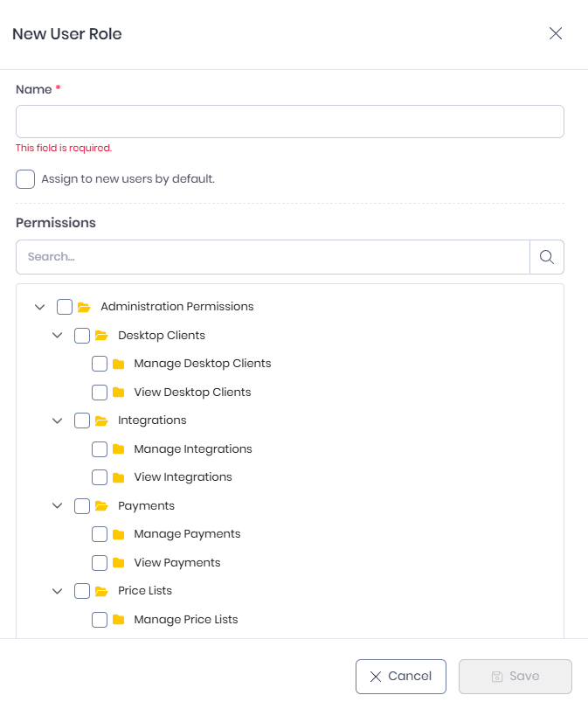Collapse the Administration Permissions tree node
The height and width of the screenshot is (709, 588).
click(x=40, y=307)
